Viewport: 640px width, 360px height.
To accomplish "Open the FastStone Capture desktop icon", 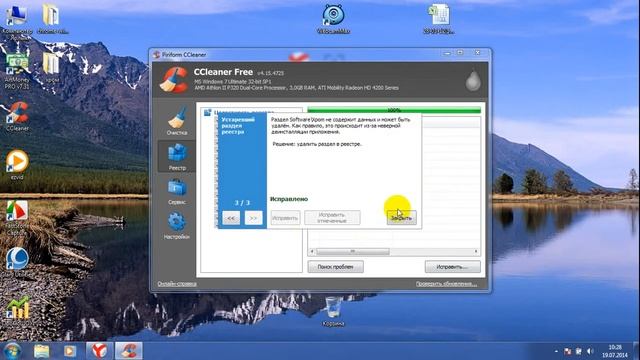I will click(x=17, y=218).
